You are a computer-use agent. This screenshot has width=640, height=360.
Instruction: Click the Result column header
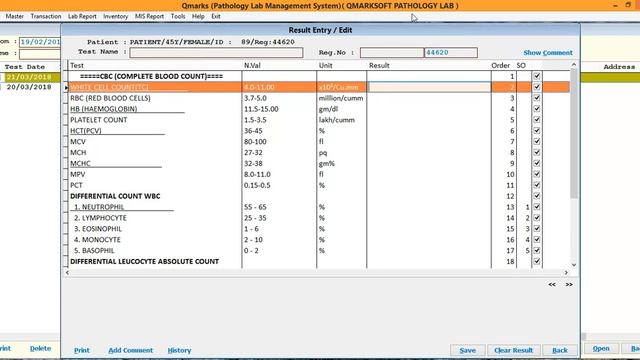429,65
